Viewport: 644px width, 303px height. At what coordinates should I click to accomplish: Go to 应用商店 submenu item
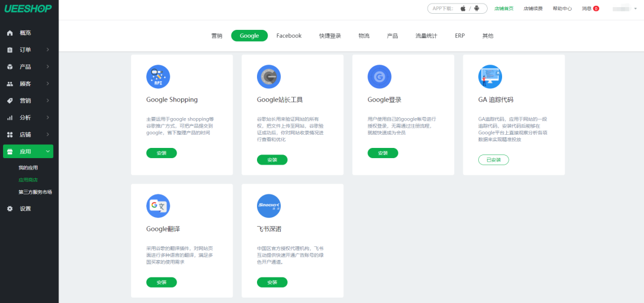click(28, 180)
